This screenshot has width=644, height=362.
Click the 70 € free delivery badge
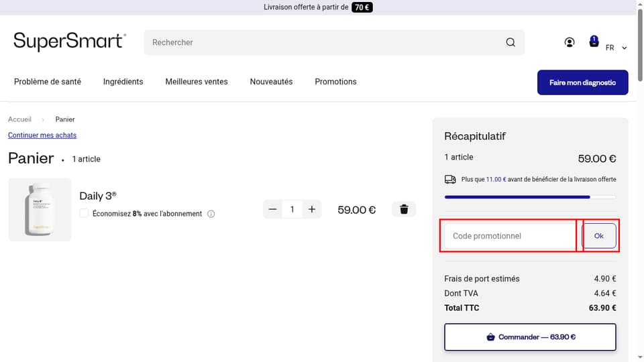tap(362, 7)
